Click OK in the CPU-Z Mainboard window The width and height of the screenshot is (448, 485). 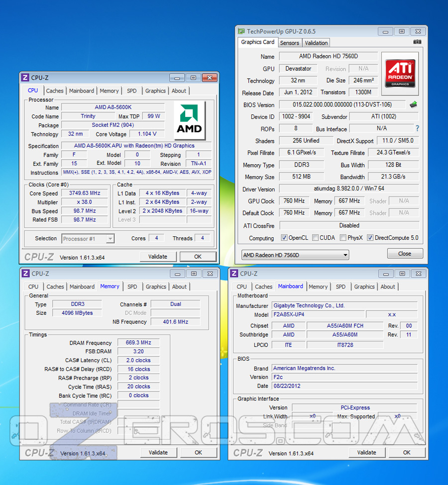(x=407, y=453)
